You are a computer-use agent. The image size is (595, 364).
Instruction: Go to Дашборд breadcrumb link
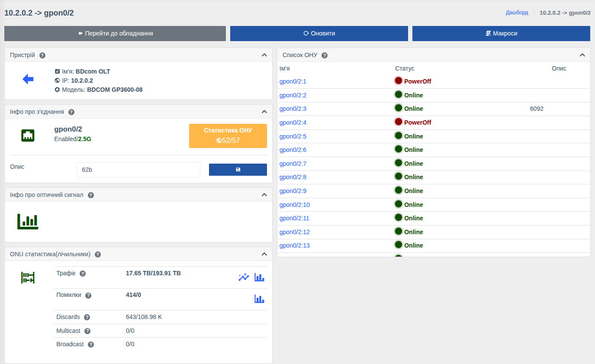point(517,13)
